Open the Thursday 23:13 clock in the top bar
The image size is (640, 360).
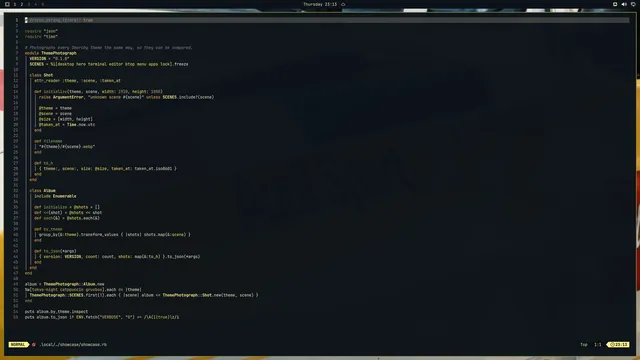tap(320, 4)
